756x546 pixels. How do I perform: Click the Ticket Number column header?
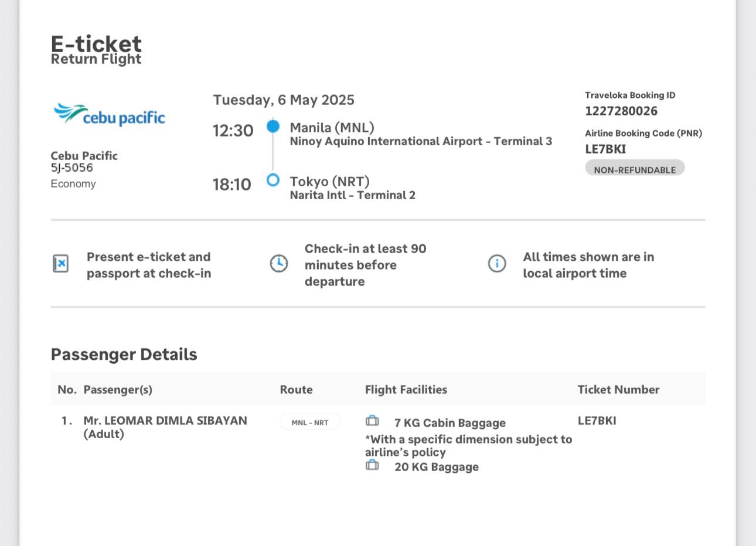(x=618, y=390)
